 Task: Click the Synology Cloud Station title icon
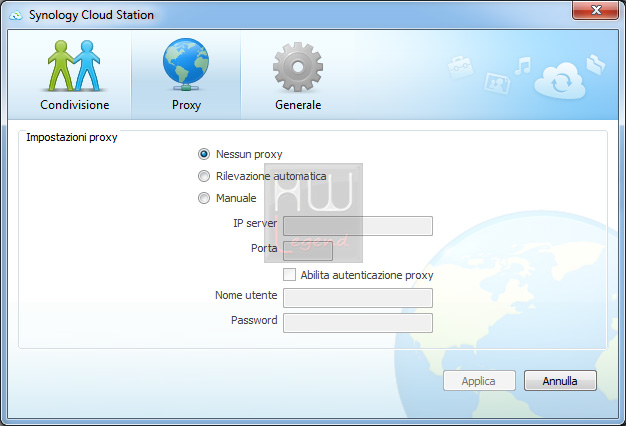pyautogui.click(x=16, y=15)
